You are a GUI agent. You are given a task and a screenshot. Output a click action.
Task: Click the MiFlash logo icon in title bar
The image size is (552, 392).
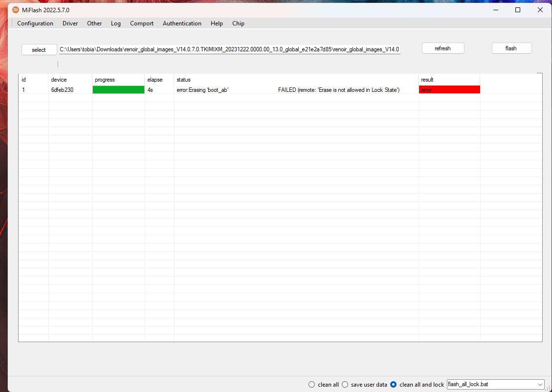15,10
